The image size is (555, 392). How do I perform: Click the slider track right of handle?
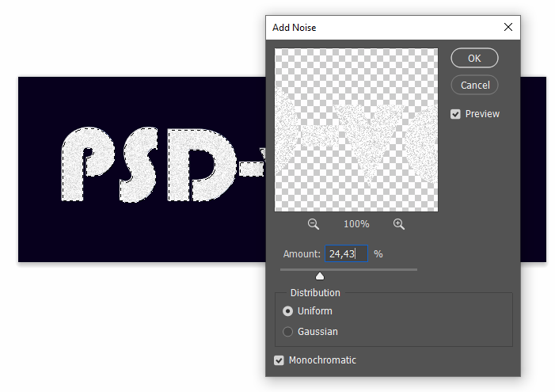(372, 270)
